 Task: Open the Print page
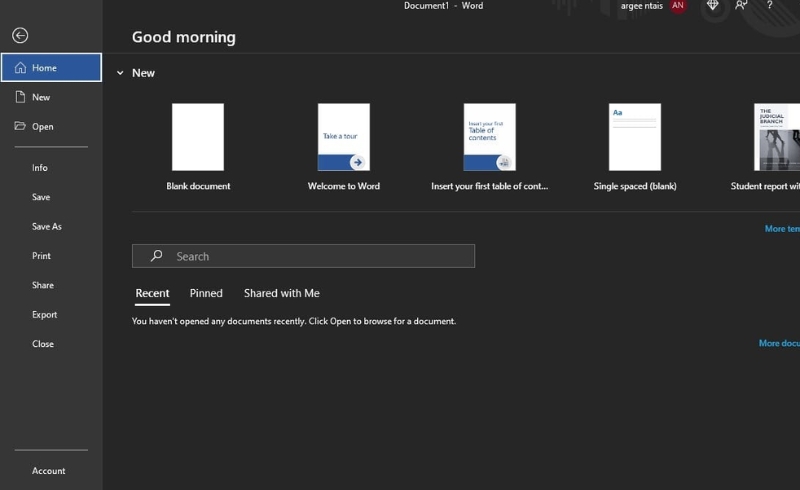(41, 256)
